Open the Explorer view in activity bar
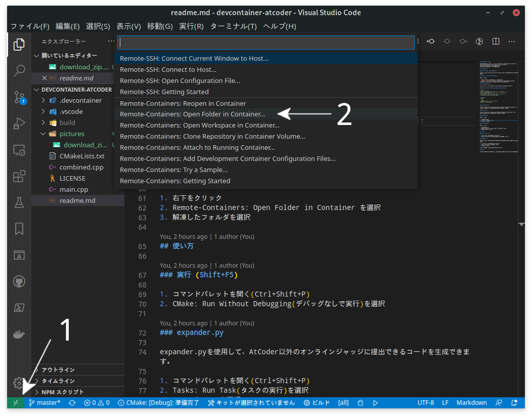The image size is (532, 417). pos(19,45)
